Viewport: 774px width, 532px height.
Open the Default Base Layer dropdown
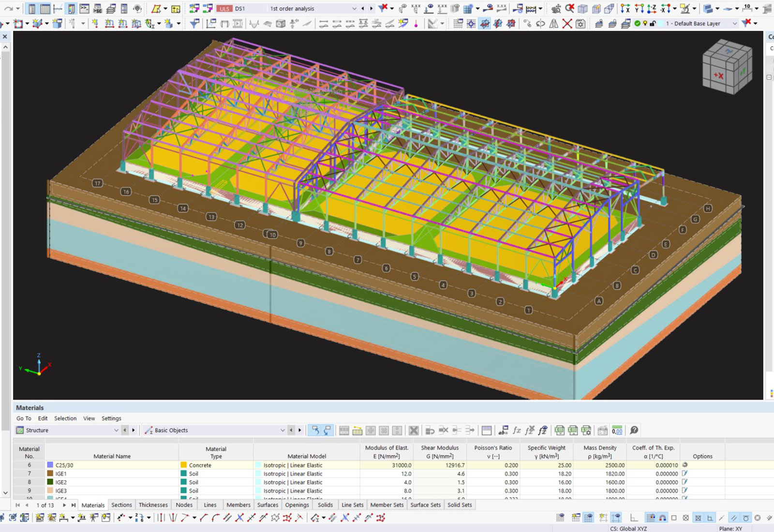point(735,23)
